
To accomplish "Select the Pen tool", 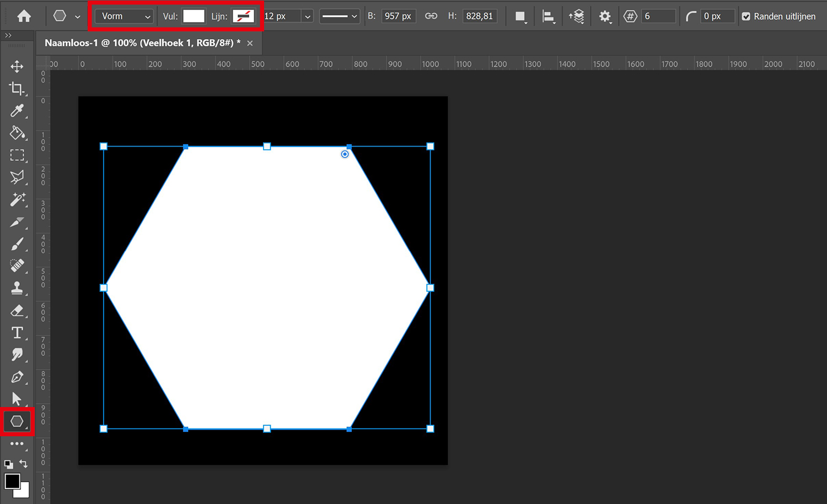I will pos(17,377).
